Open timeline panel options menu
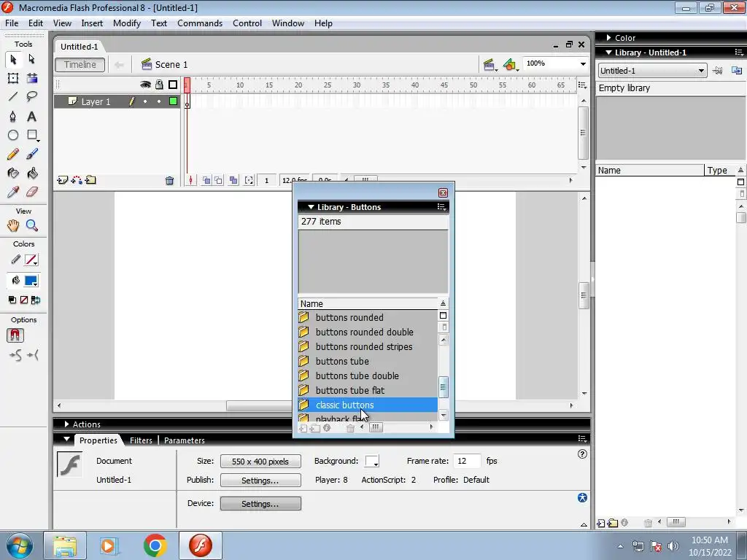 (582, 85)
